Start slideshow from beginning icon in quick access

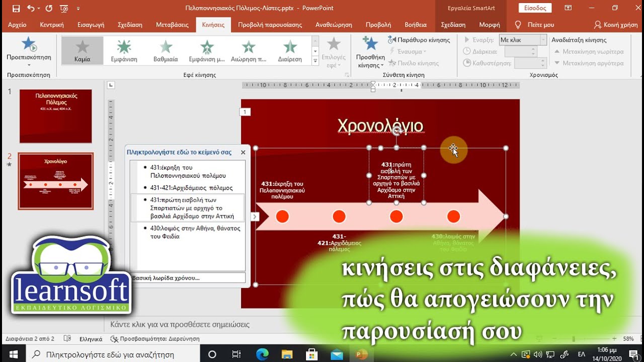coord(64,9)
